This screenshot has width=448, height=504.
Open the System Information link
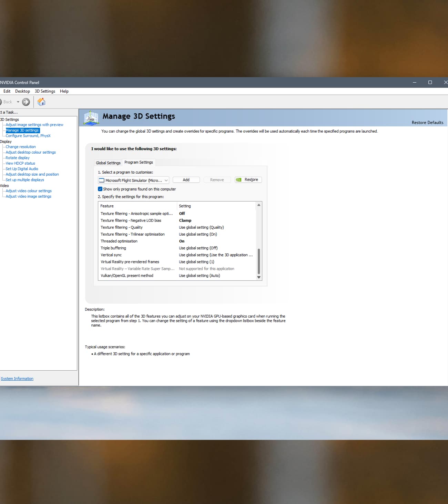pyautogui.click(x=17, y=379)
